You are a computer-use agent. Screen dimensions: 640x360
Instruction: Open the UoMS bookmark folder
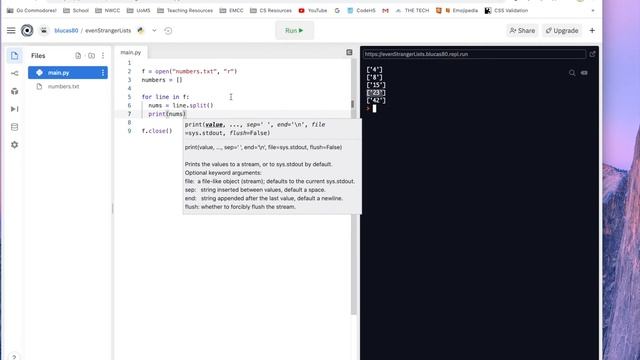click(138, 11)
